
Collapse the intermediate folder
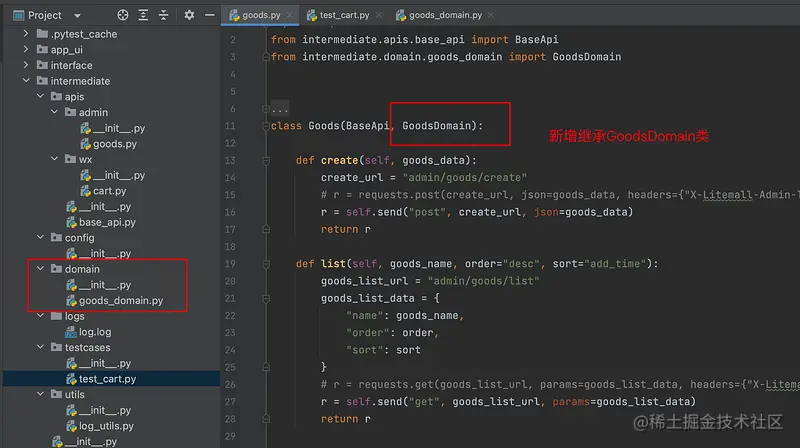(x=26, y=81)
